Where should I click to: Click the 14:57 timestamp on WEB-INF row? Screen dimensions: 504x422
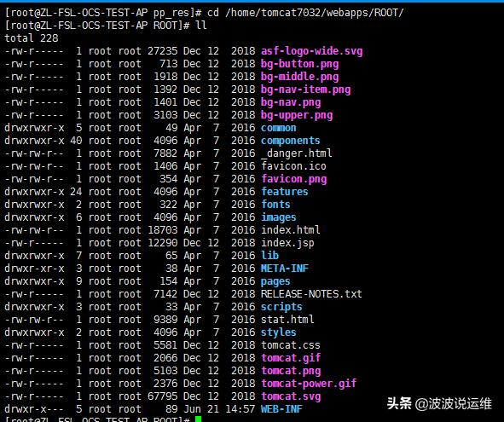[240, 409]
